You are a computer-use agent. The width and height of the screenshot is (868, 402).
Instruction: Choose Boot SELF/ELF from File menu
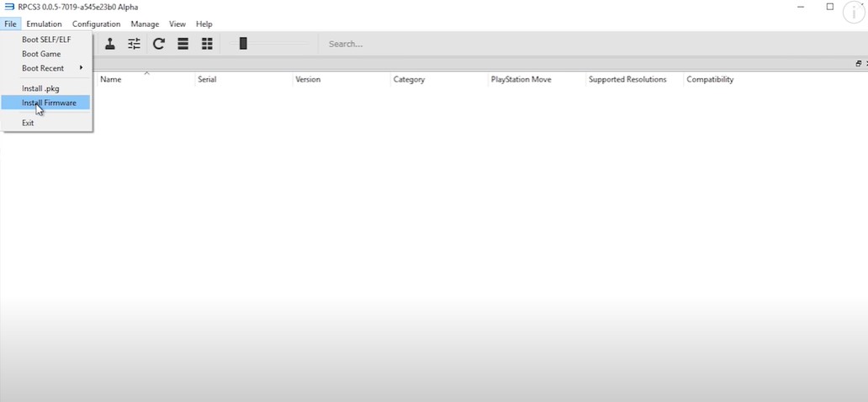pyautogui.click(x=46, y=40)
